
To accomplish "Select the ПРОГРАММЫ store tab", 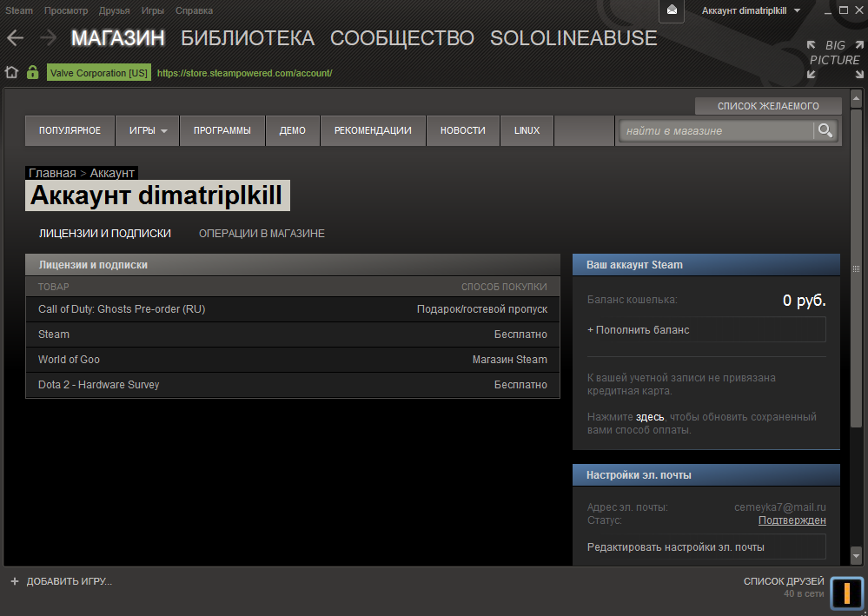I will click(x=222, y=130).
